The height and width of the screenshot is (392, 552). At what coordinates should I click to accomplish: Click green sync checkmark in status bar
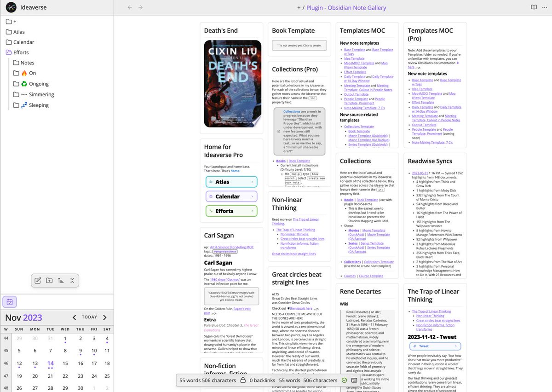(344, 380)
